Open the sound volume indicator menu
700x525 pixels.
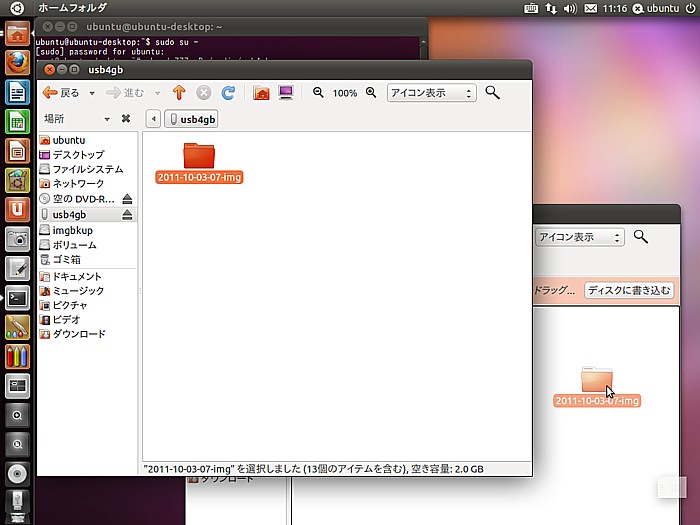570,8
